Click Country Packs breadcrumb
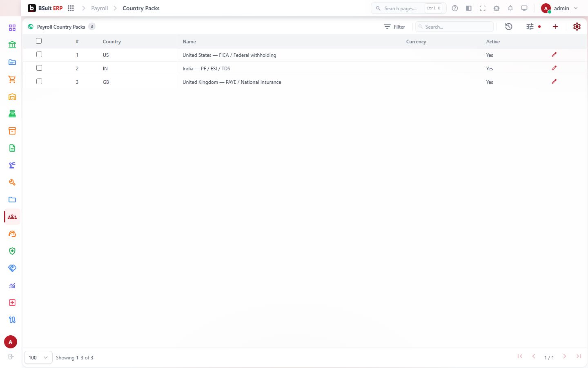 (141, 8)
